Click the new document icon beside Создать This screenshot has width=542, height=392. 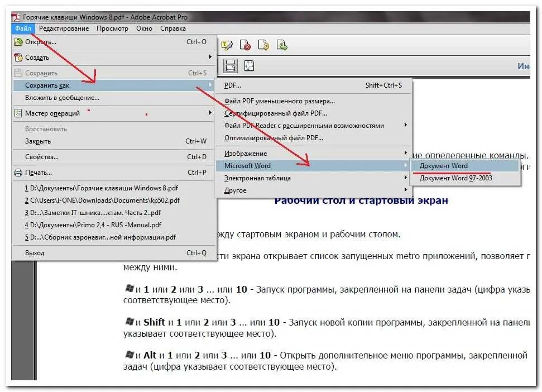[17, 57]
